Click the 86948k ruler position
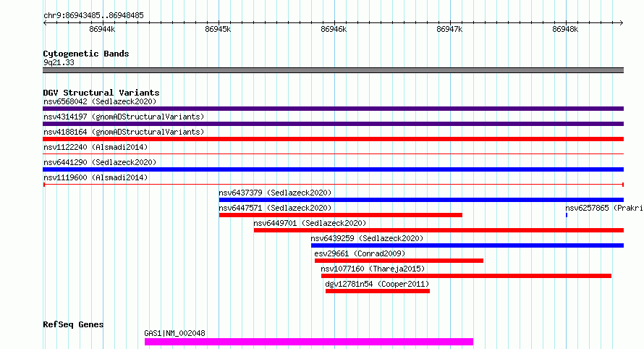Screen dimensions: 644x349 (566, 29)
